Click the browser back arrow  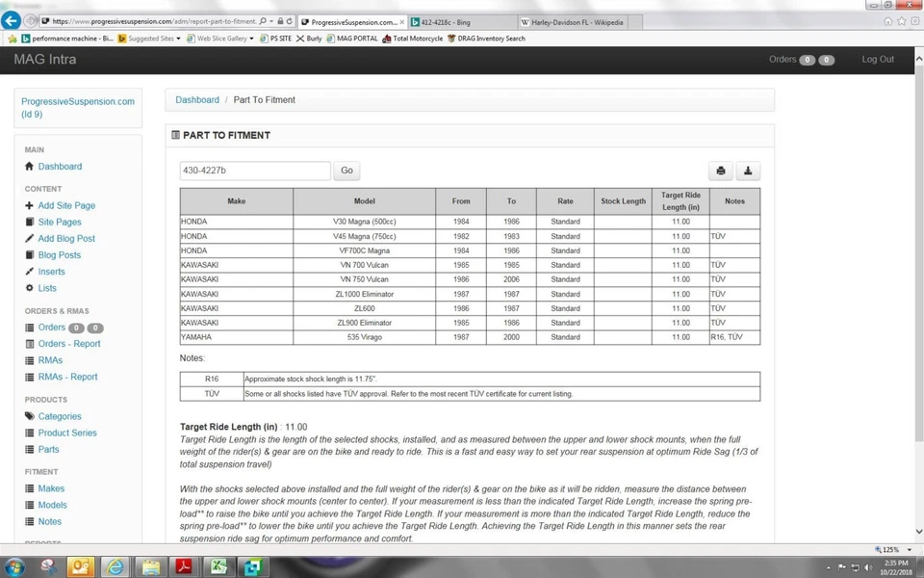click(11, 20)
